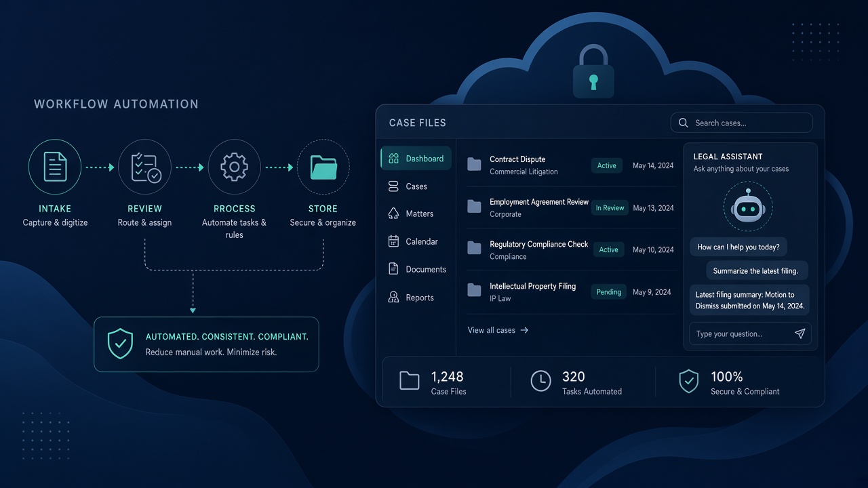
Task: Click the May 14, 2024 date in the Contract Dispute row
Action: 653,165
